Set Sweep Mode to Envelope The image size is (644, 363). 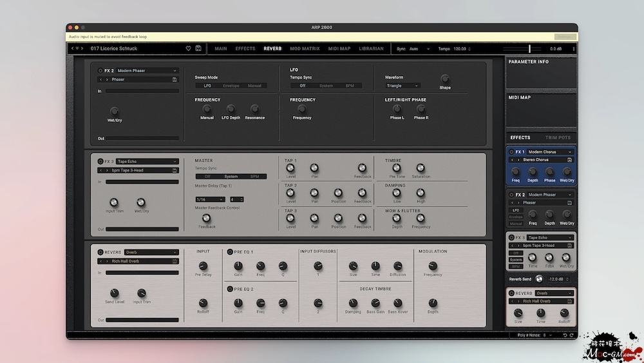pos(231,86)
